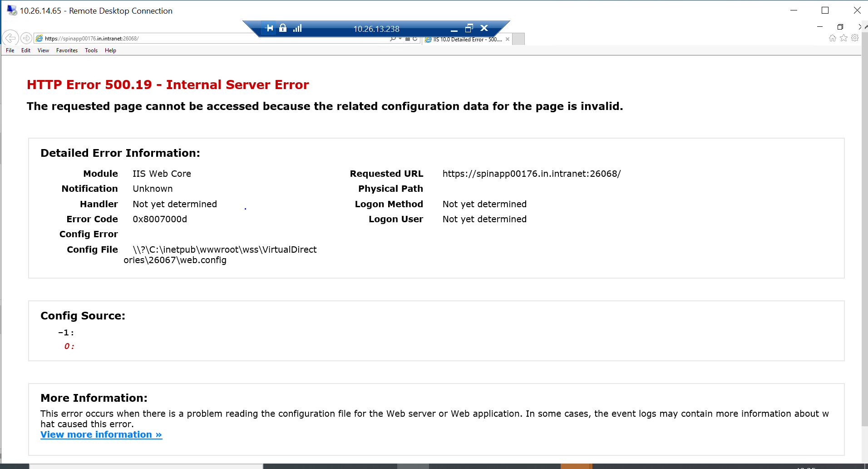Toggle Compatibility View in the address bar
868x469 pixels.
pos(408,39)
